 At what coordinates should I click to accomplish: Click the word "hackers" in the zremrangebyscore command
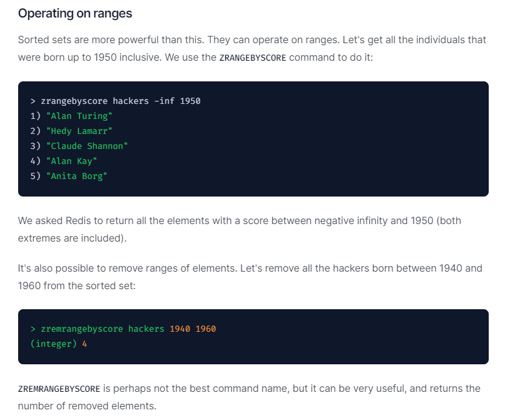(x=146, y=329)
